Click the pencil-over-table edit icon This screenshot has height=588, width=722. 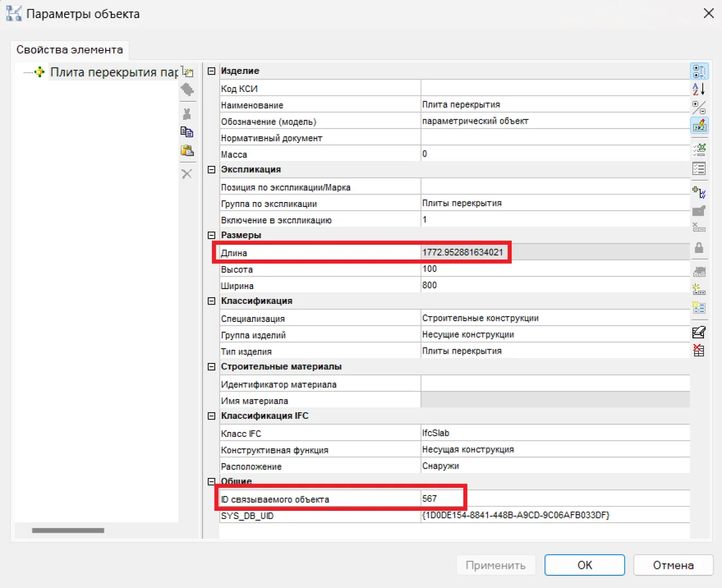(x=699, y=126)
